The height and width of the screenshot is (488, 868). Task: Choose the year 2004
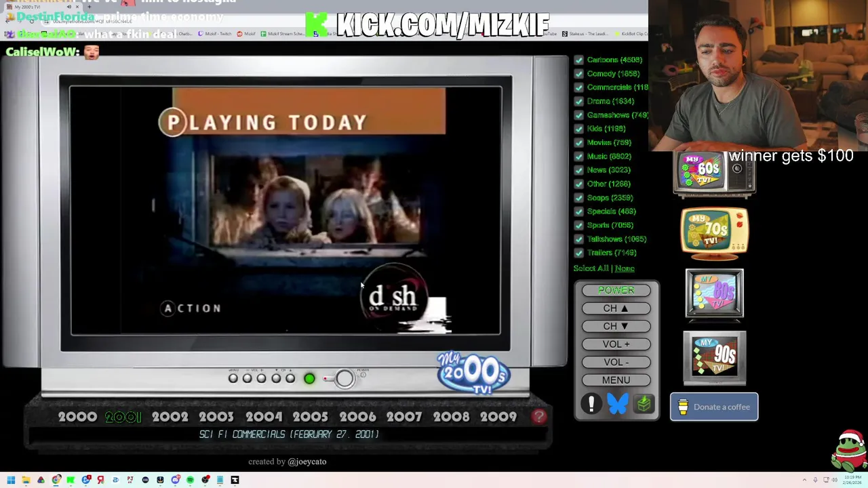(x=263, y=417)
